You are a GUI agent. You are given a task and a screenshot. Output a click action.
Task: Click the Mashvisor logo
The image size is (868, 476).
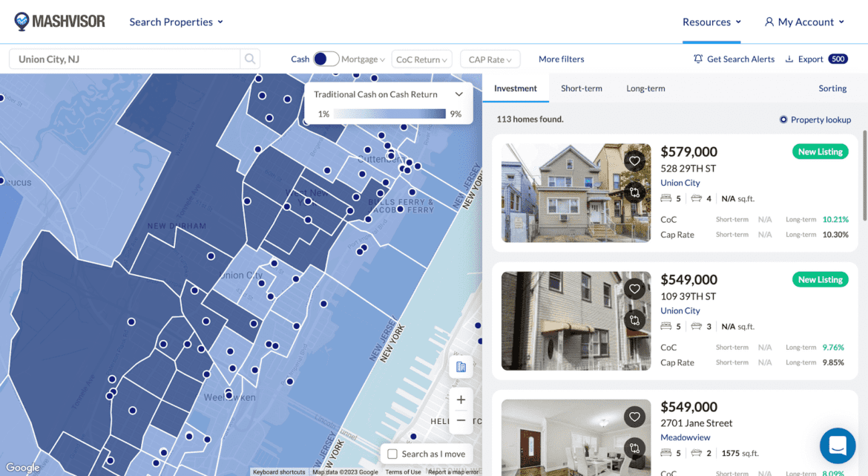coord(59,22)
